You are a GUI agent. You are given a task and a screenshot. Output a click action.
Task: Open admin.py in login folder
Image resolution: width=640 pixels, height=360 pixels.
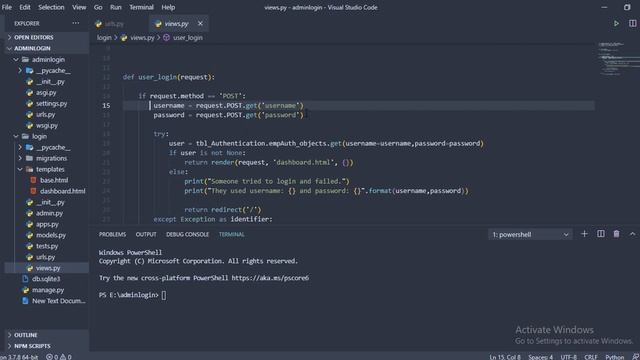pyautogui.click(x=49, y=213)
